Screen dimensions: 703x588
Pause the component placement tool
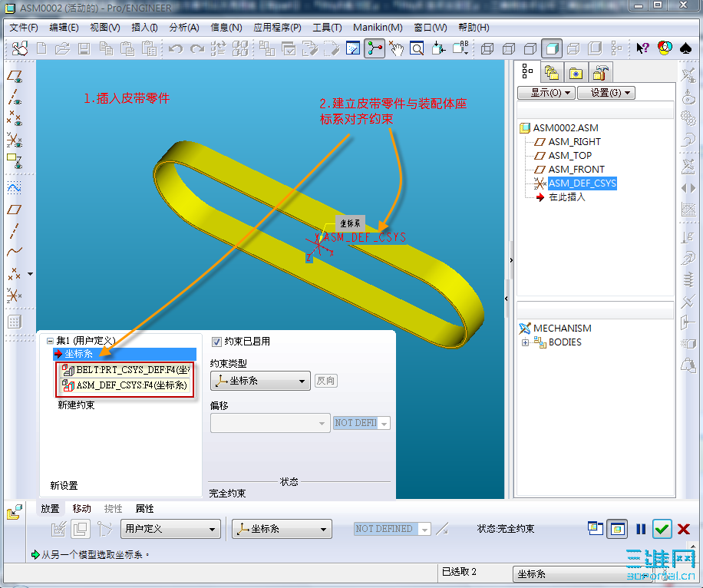[x=641, y=529]
